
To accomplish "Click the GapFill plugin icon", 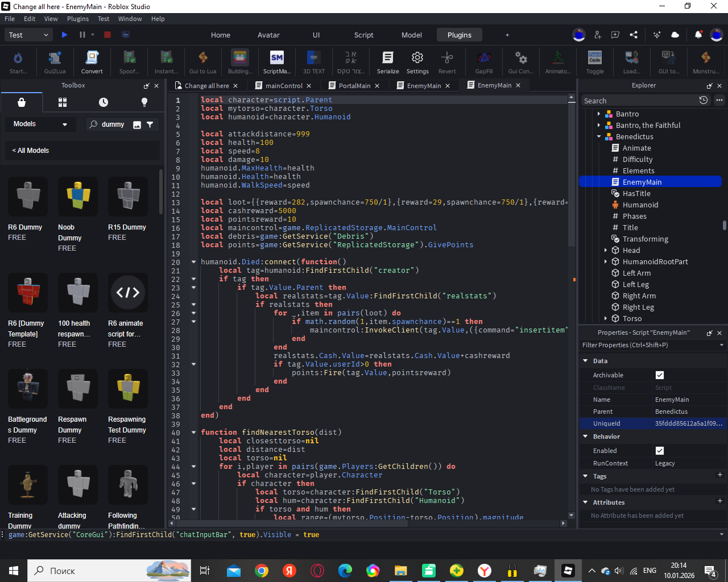I will (484, 62).
